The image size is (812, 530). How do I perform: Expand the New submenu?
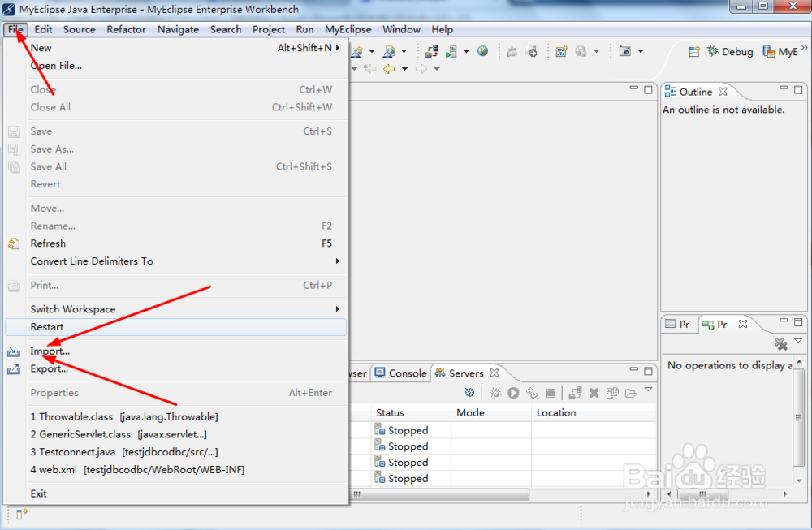click(175, 48)
